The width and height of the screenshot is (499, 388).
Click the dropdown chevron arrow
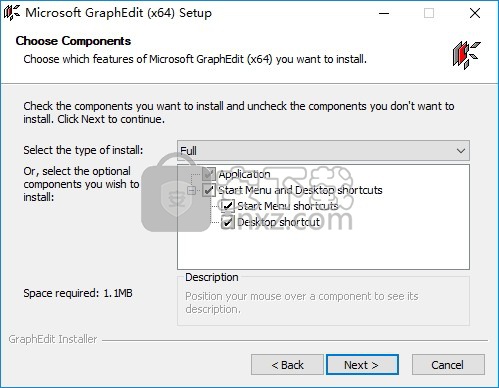click(461, 151)
